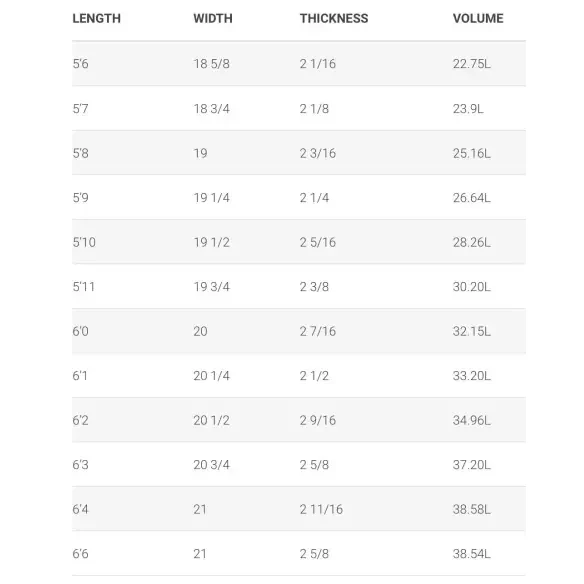Image resolution: width=584 pixels, height=584 pixels.
Task: Select the 26.64L volume value
Action: coord(472,198)
